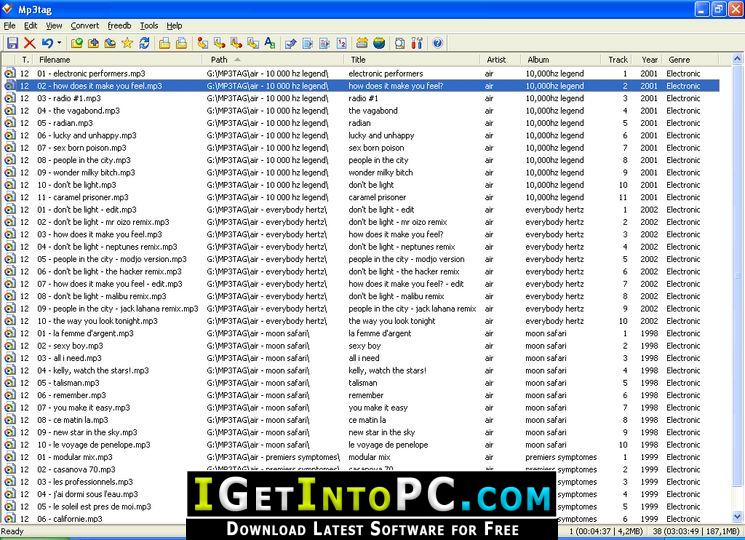Screen dimensions: 745x540
Task: Select file '01 - electronic performers.mp3'
Action: (x=91, y=74)
